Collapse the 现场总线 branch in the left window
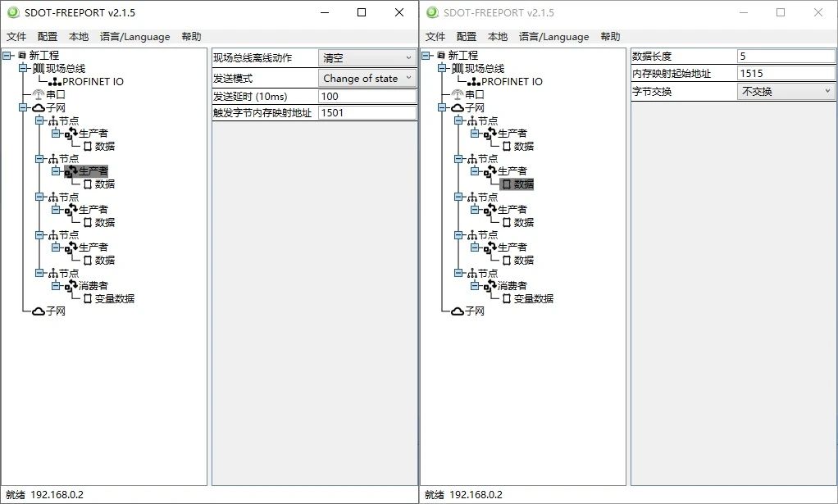 tap(23, 68)
